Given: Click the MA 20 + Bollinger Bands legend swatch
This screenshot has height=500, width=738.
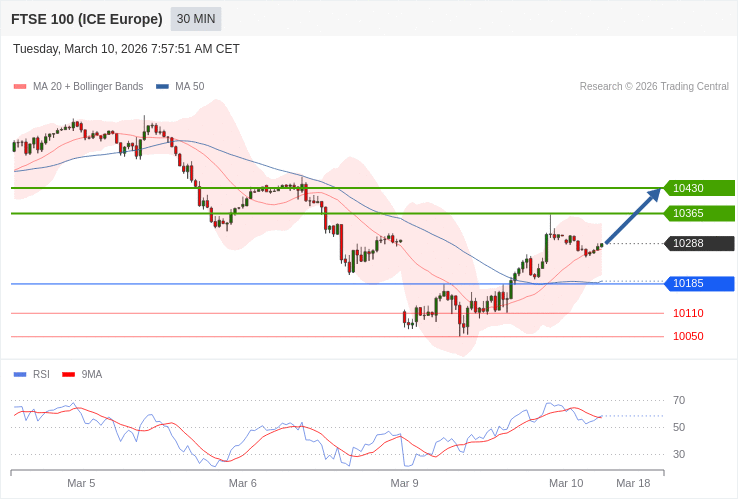Looking at the screenshot, I should 20,87.
